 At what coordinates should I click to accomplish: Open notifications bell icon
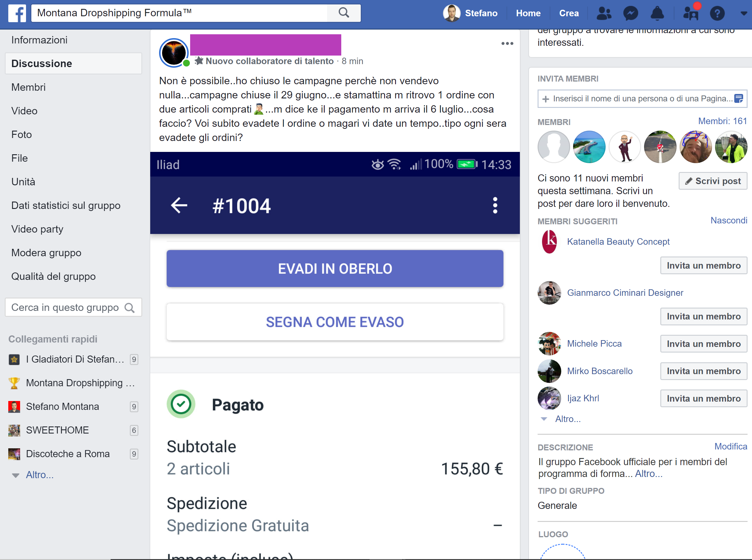pyautogui.click(x=657, y=13)
